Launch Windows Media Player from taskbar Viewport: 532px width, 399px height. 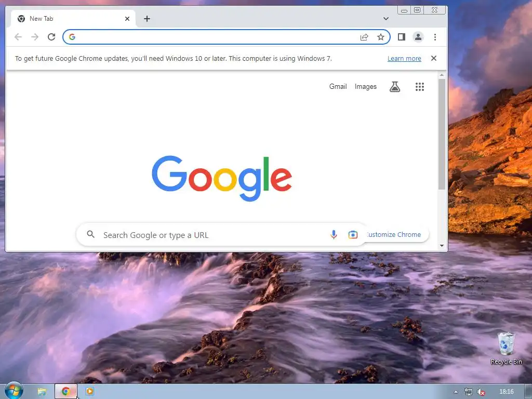(89, 392)
